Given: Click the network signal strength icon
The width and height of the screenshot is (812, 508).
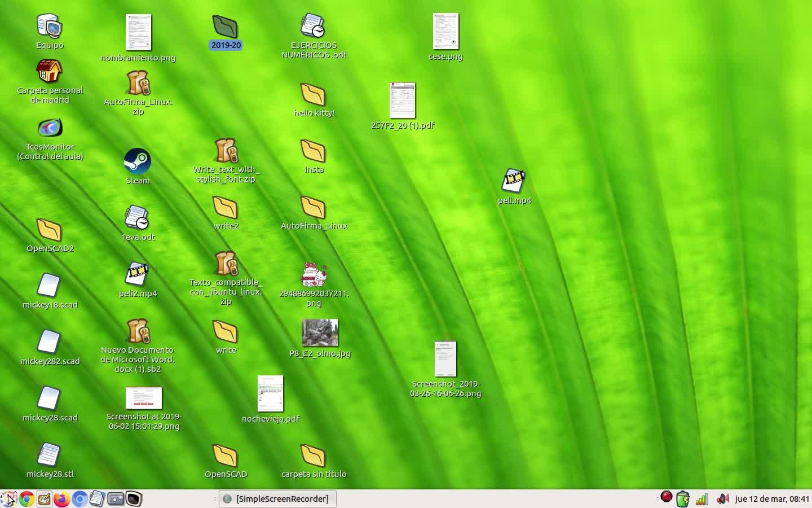Looking at the screenshot, I should pos(702,499).
